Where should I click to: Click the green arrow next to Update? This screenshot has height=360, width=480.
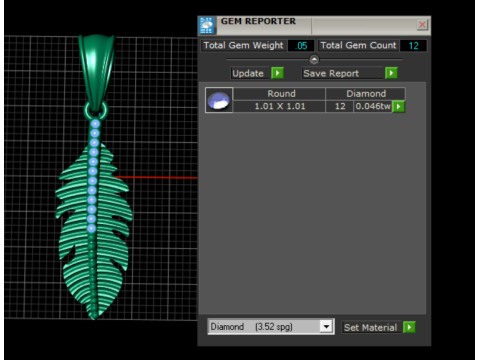coord(277,73)
